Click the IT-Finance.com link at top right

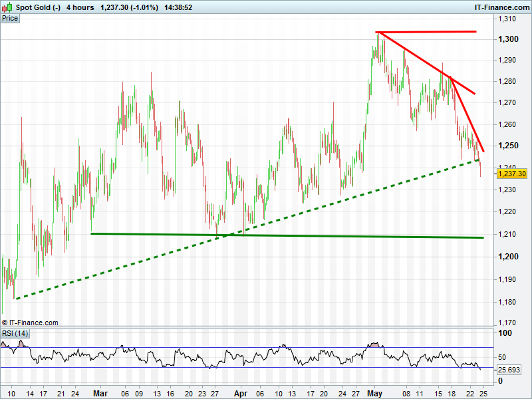pos(502,7)
